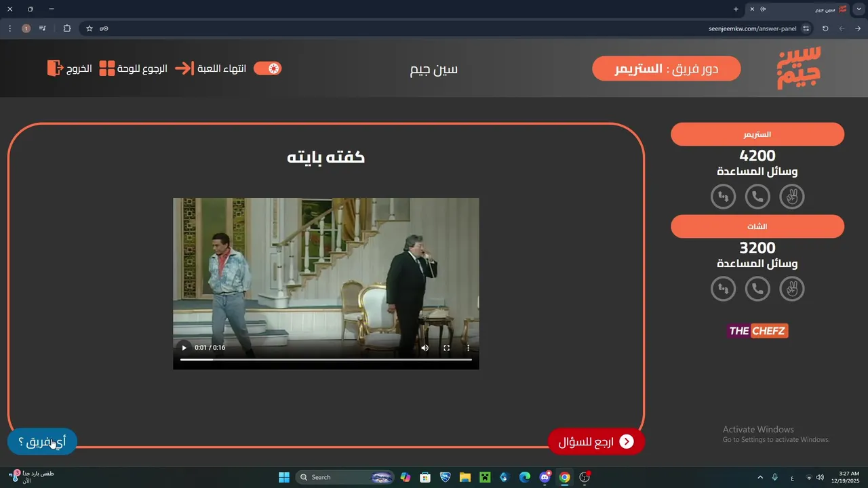868x488 pixels.
Task: Open File Explorer from the taskbar
Action: (x=465, y=477)
